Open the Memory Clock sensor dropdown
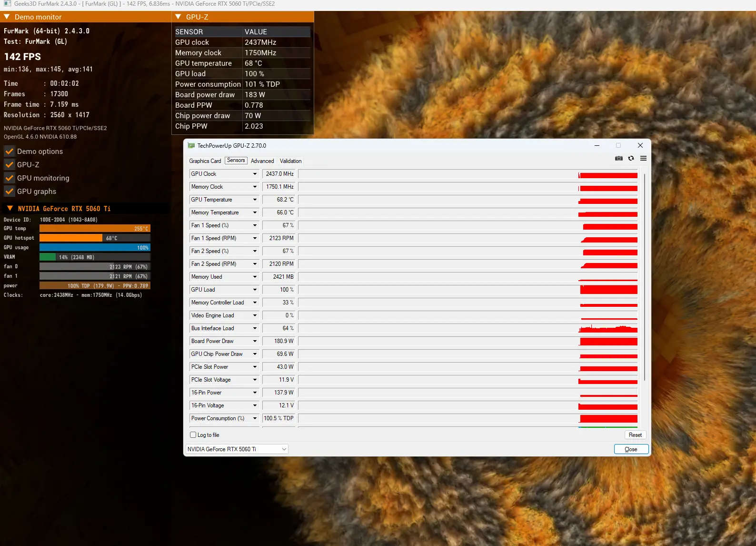 point(255,187)
